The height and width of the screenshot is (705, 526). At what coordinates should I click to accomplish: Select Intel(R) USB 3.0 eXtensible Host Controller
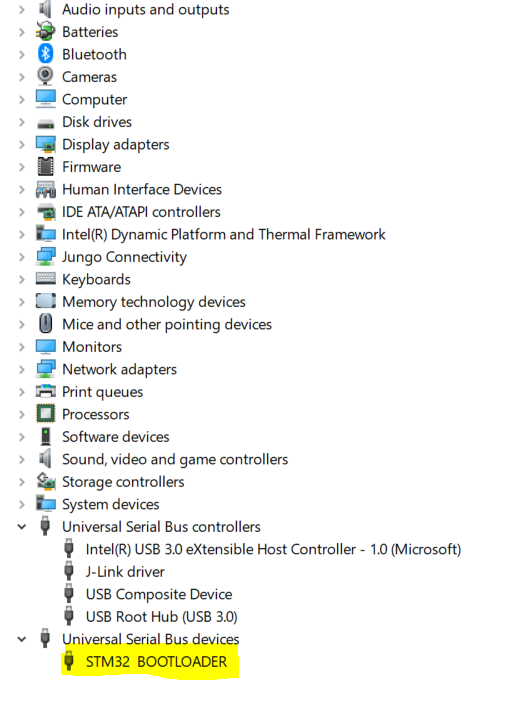pos(273,549)
